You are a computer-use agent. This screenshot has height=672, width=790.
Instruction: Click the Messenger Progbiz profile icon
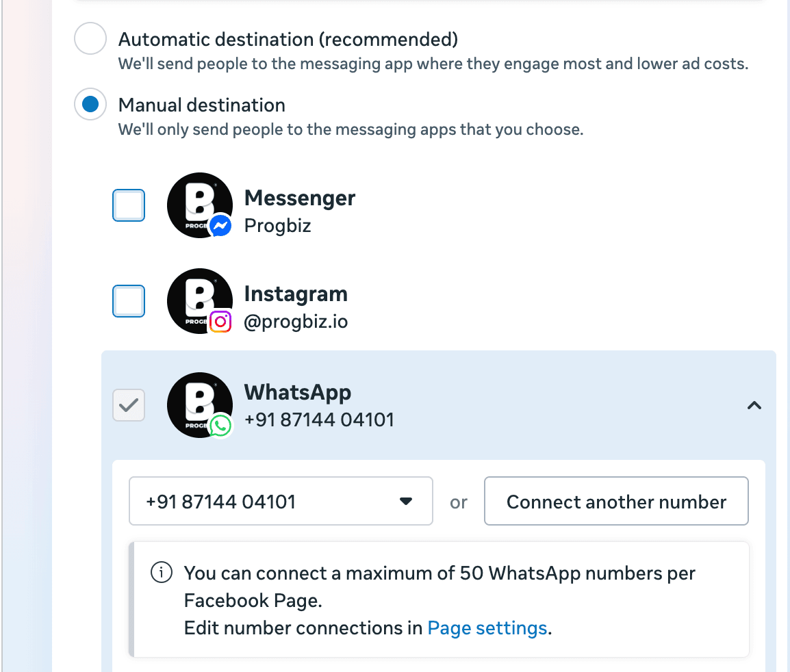coord(199,205)
